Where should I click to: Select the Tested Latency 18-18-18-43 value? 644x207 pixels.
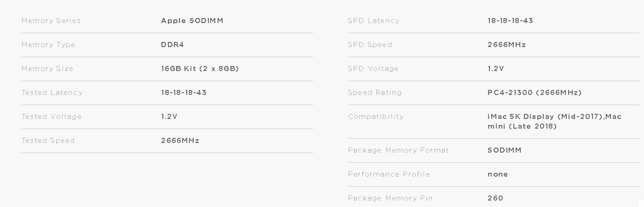184,93
